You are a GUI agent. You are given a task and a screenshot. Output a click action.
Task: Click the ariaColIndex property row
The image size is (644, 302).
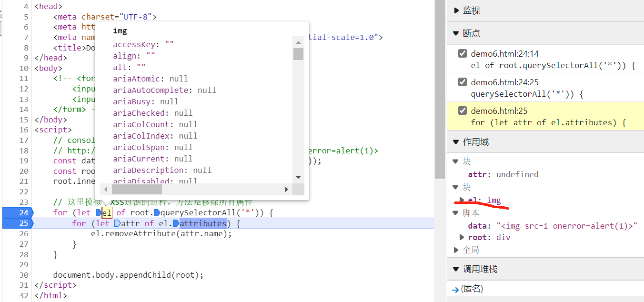point(155,136)
